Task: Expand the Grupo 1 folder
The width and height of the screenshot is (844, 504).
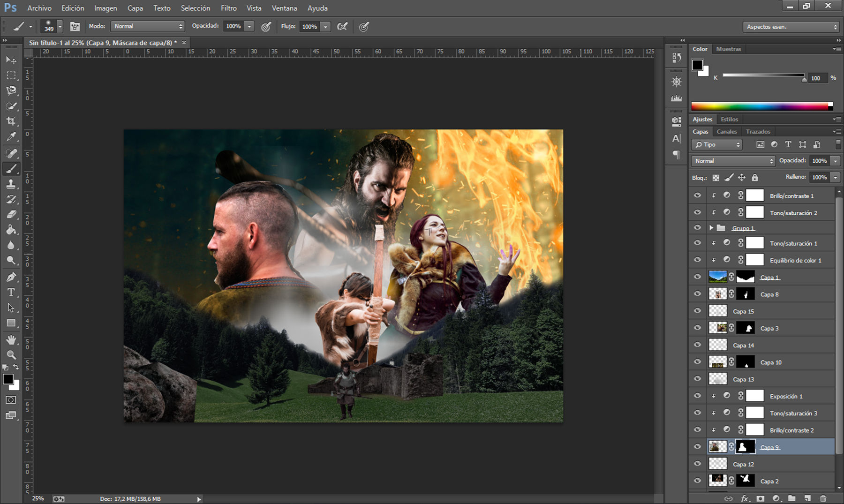Action: (x=711, y=228)
